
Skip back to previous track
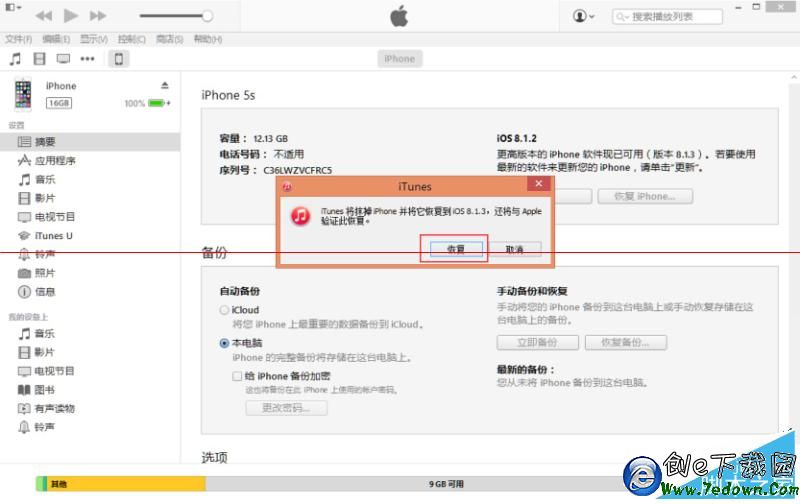[44, 16]
